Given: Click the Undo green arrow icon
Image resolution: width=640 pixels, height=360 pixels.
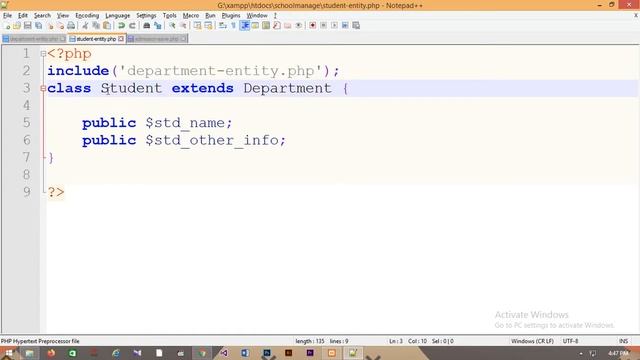Looking at the screenshot, I should tap(121, 26).
